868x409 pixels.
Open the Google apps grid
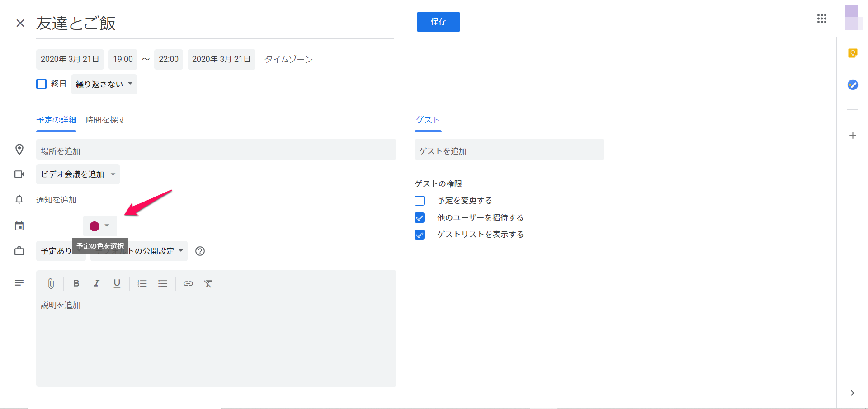coord(822,19)
